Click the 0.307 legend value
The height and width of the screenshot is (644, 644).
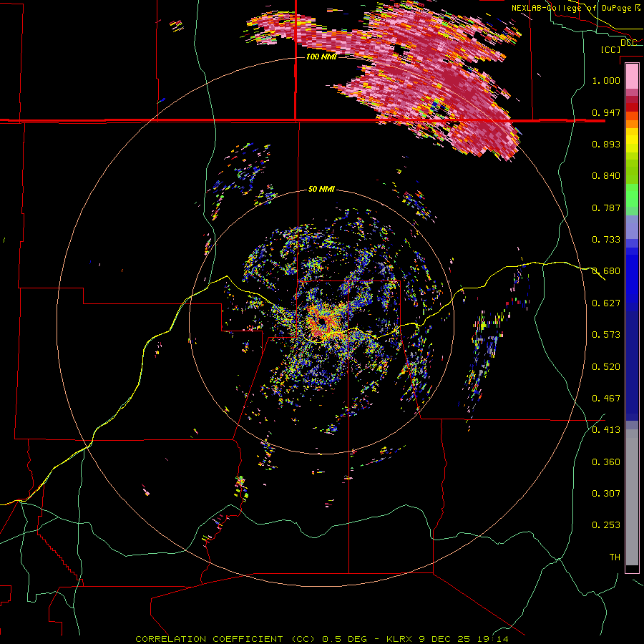[606, 494]
